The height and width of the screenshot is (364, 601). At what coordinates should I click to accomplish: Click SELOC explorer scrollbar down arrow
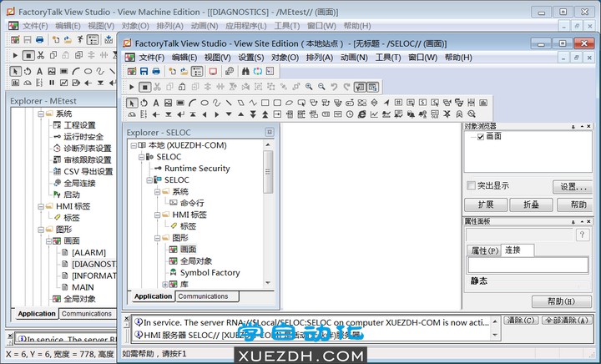268,283
